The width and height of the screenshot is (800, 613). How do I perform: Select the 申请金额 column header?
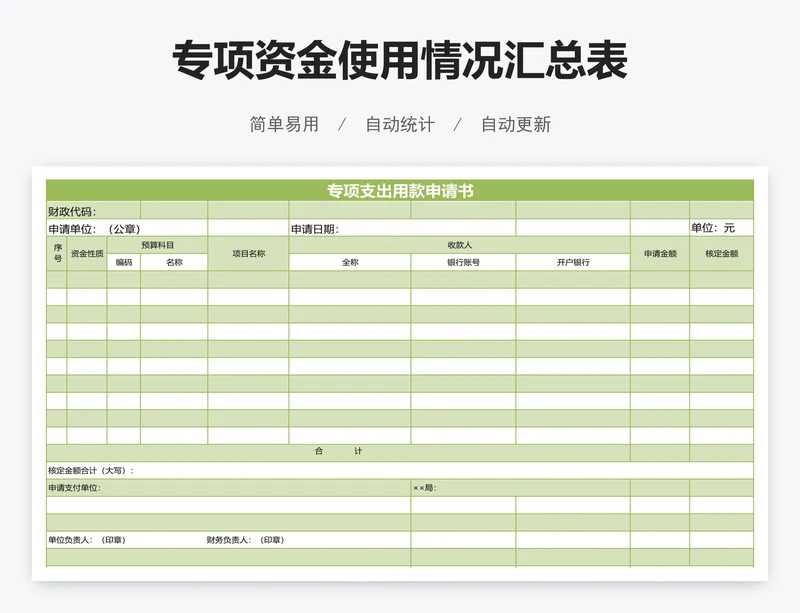pos(660,253)
